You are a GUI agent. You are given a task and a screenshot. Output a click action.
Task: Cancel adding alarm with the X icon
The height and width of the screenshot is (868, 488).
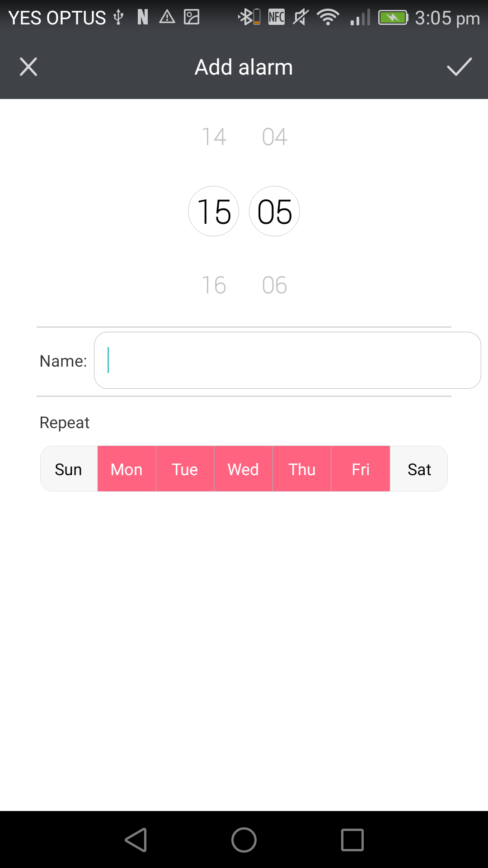(28, 67)
